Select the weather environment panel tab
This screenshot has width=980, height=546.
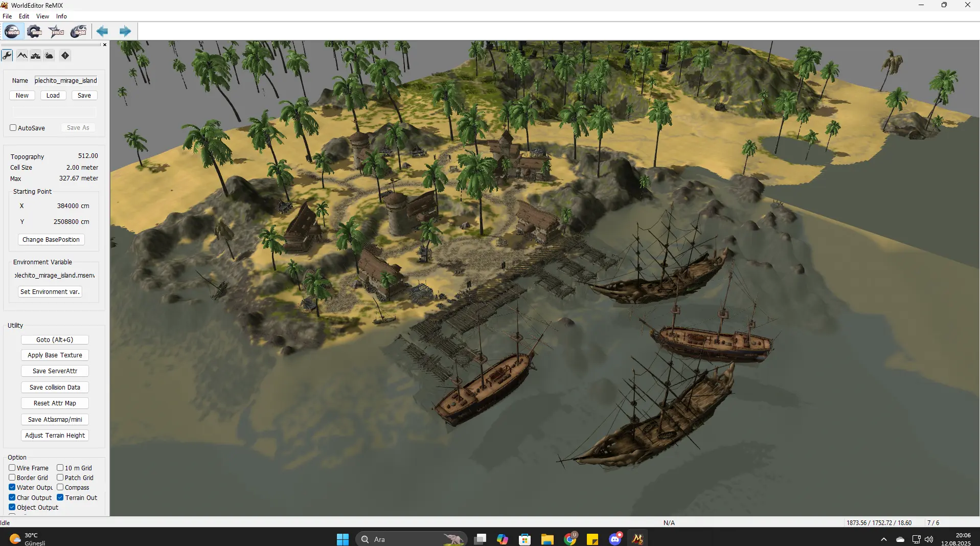tap(49, 55)
